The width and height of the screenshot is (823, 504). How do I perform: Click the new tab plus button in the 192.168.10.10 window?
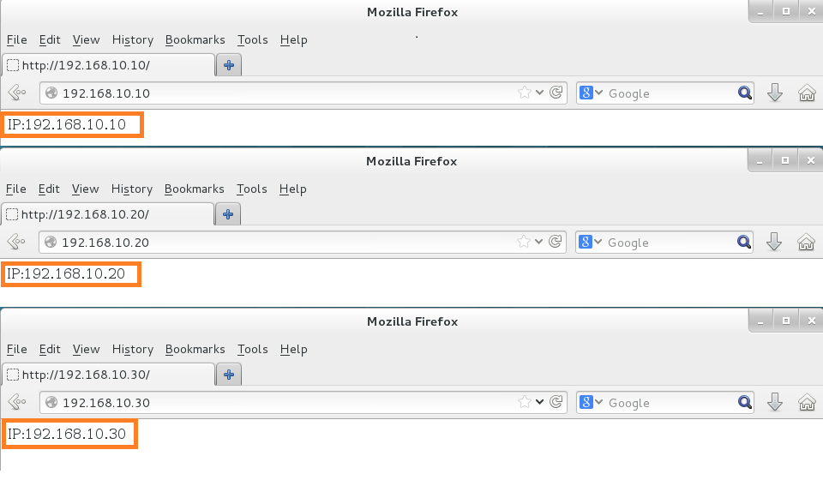pyautogui.click(x=229, y=65)
